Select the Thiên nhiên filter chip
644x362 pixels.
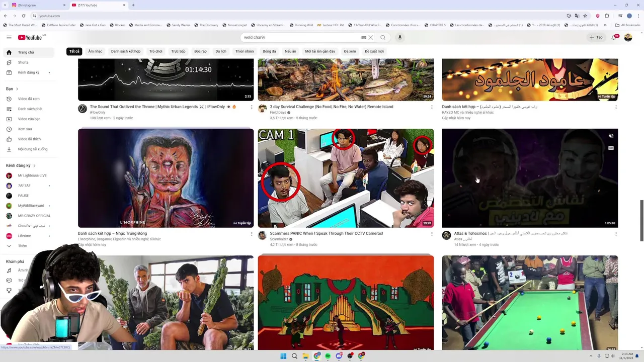[x=245, y=51]
